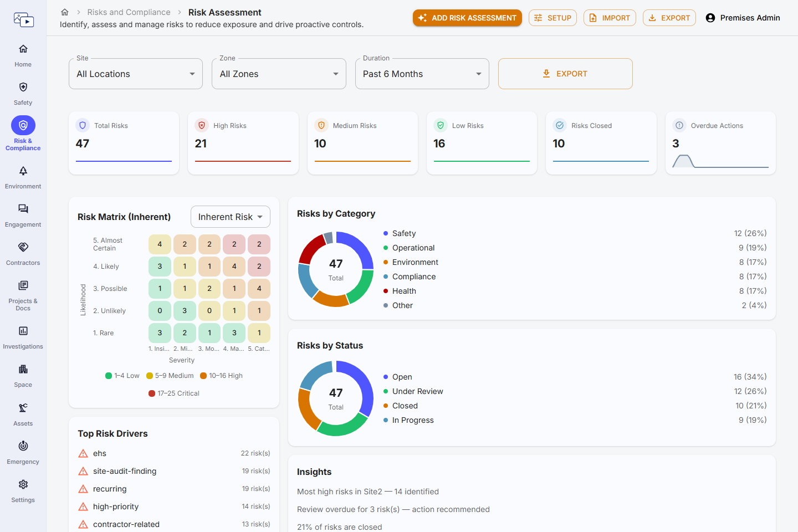Viewport: 798px width, 532px height.
Task: Click the site-audit-finding risk driver row
Action: [174, 471]
